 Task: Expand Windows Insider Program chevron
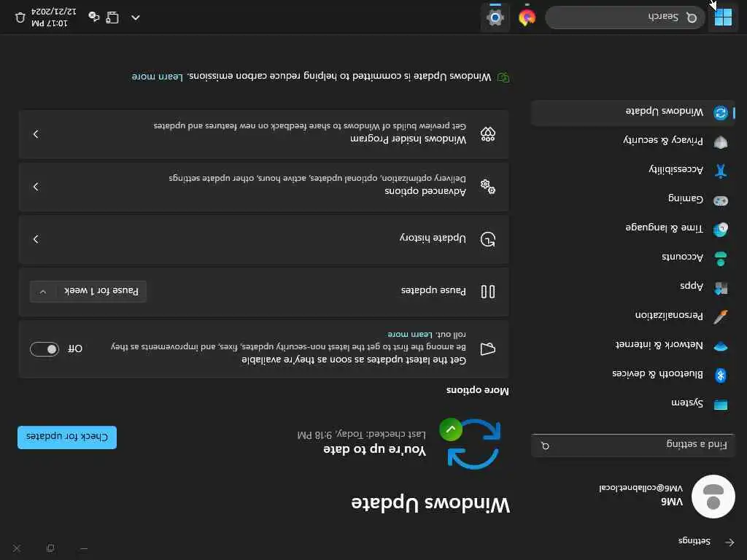click(x=36, y=134)
